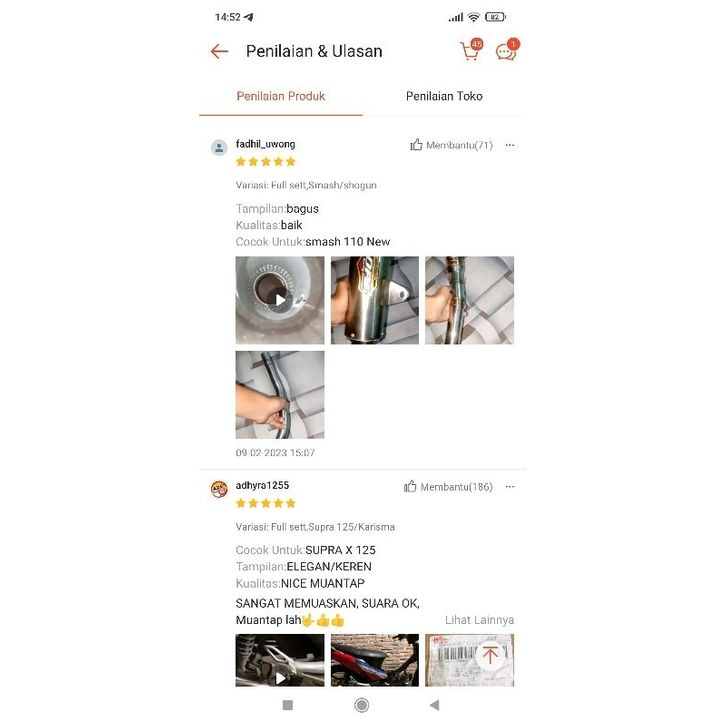This screenshot has width=726, height=726.
Task: Like fadhil_uwong's review with thumbs-up
Action: [416, 145]
